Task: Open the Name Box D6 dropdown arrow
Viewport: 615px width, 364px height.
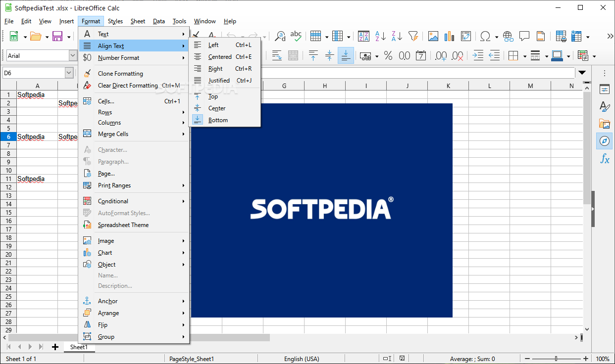Action: 69,73
